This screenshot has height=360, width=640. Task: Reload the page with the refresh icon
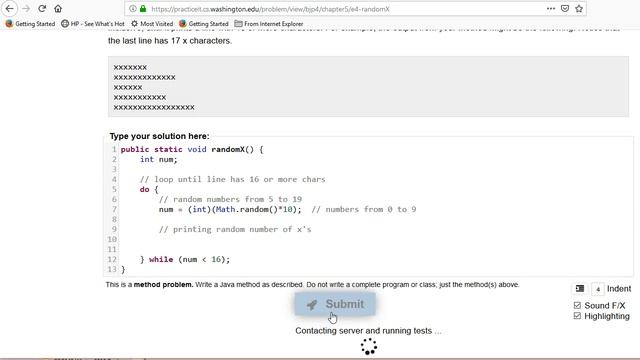tap(42, 8)
